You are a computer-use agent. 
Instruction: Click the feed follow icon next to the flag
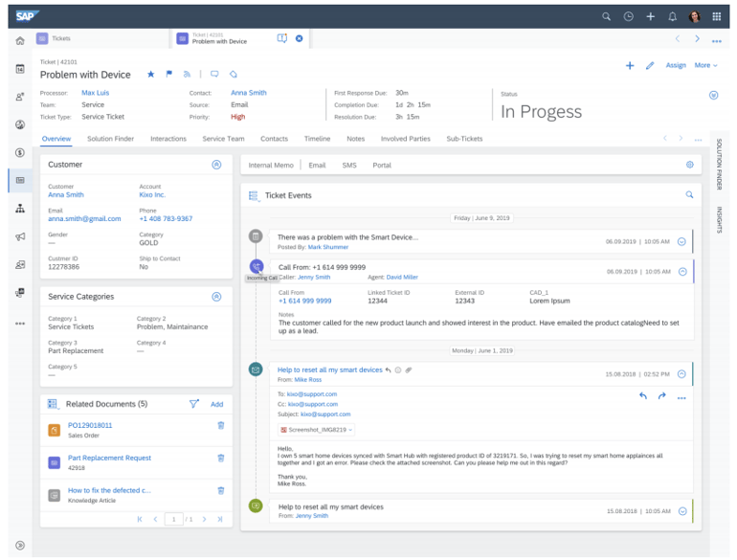(x=187, y=75)
